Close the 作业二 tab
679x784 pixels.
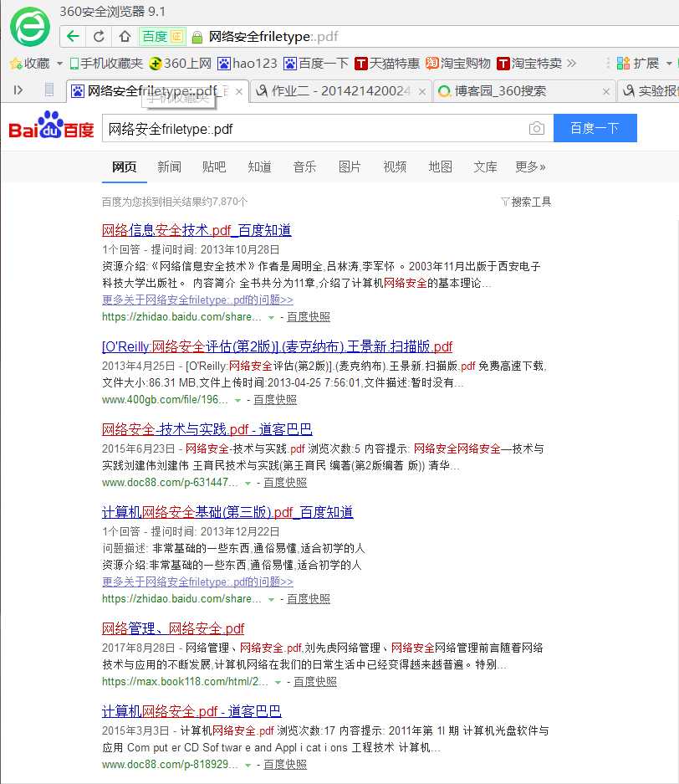(422, 91)
